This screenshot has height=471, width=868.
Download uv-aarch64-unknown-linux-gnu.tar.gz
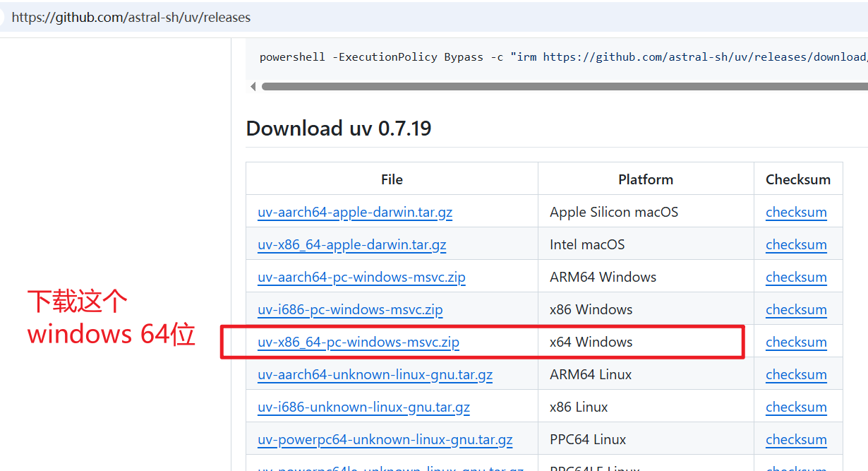375,375
